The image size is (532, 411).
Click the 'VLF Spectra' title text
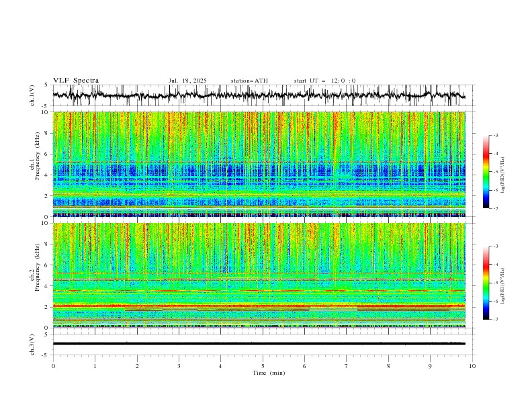pyautogui.click(x=76, y=81)
